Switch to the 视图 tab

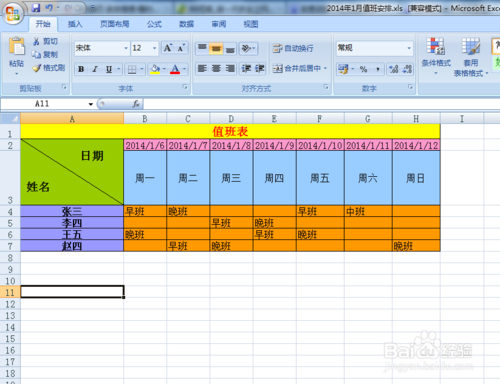[251, 24]
